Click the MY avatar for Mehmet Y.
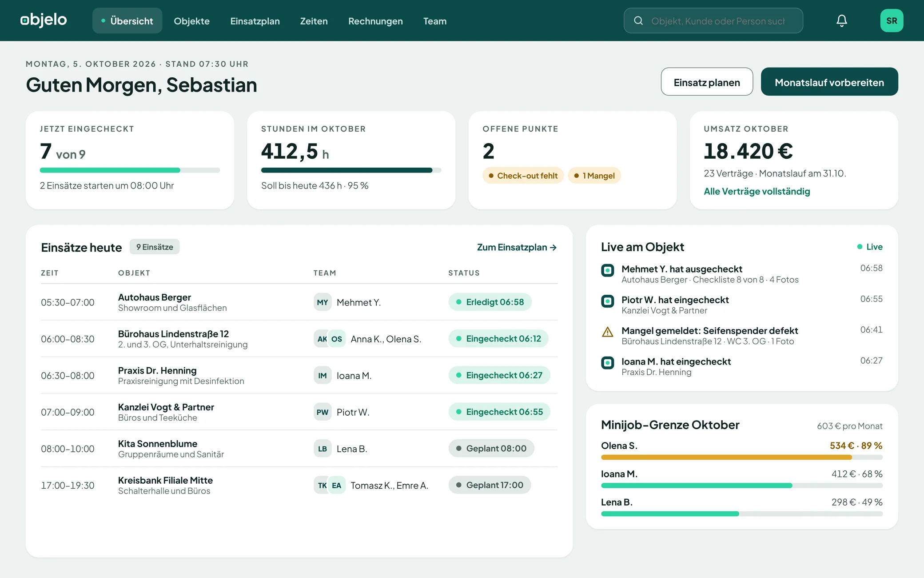Image resolution: width=924 pixels, height=578 pixels. [x=323, y=302]
